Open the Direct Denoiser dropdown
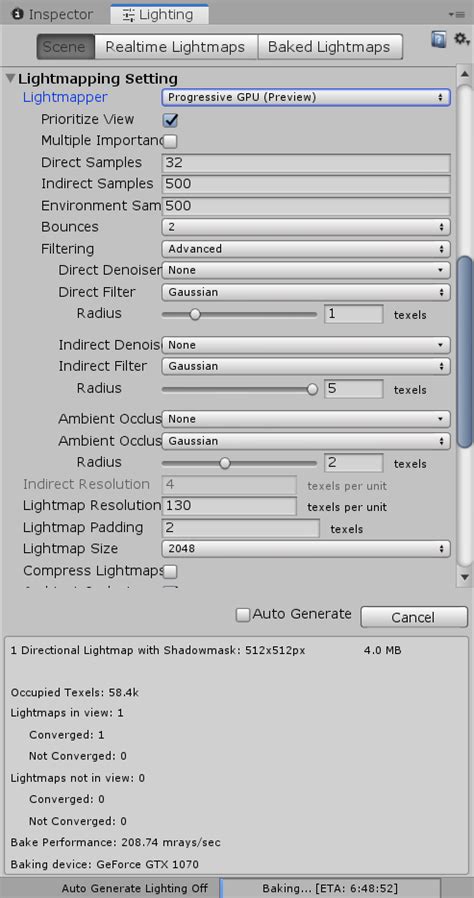474x898 pixels. (306, 270)
